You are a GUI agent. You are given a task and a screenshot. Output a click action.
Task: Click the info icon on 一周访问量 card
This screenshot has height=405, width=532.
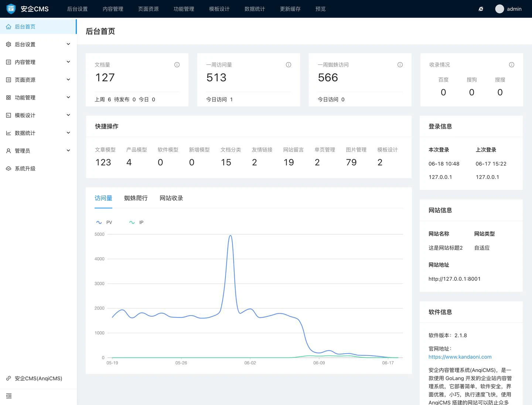[289, 65]
